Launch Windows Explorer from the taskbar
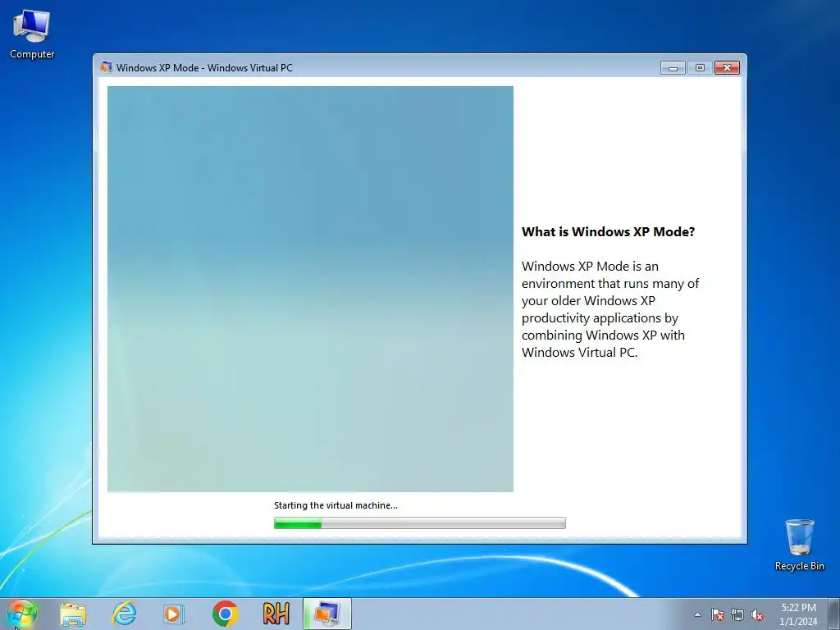Screen dimensions: 840x630 [x=73, y=614]
